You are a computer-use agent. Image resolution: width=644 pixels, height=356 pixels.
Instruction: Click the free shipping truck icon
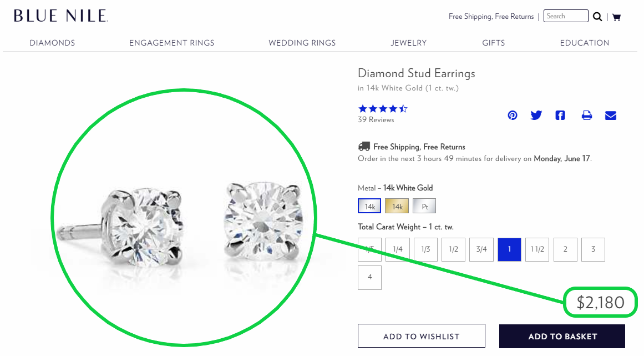coord(364,146)
